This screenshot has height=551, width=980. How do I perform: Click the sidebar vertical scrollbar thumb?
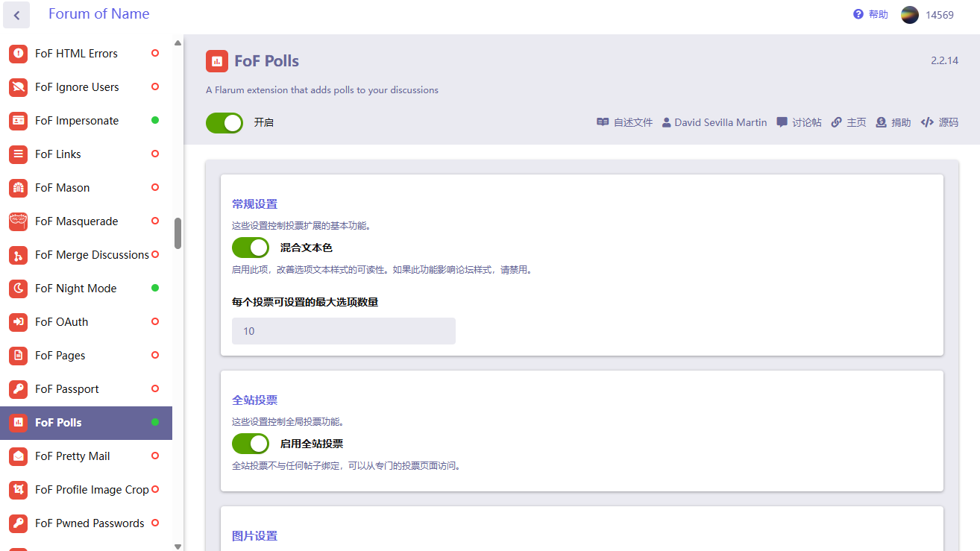coord(178,233)
